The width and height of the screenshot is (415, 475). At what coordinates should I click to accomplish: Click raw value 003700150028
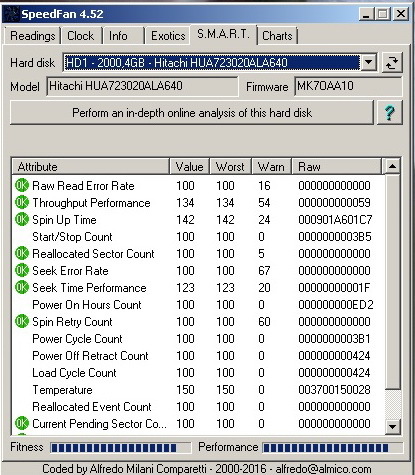[334, 390]
